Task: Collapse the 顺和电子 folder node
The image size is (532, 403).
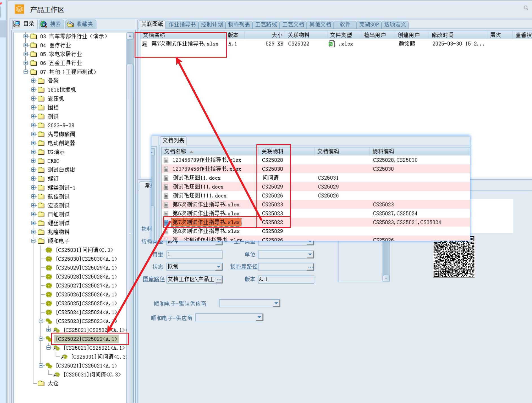Action: tap(33, 241)
